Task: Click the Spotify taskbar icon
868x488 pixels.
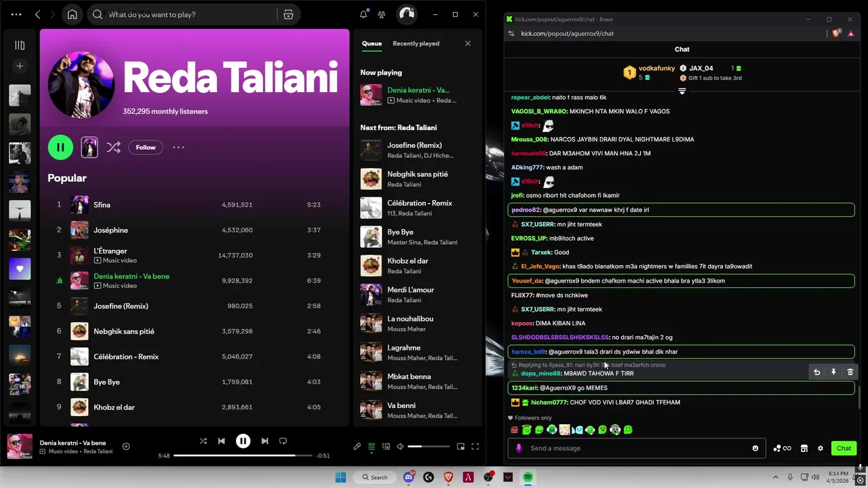Action: point(528,477)
